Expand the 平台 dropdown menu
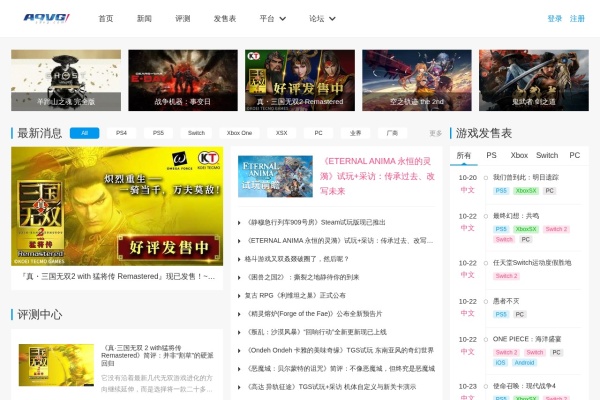The width and height of the screenshot is (600, 400). [x=272, y=18]
